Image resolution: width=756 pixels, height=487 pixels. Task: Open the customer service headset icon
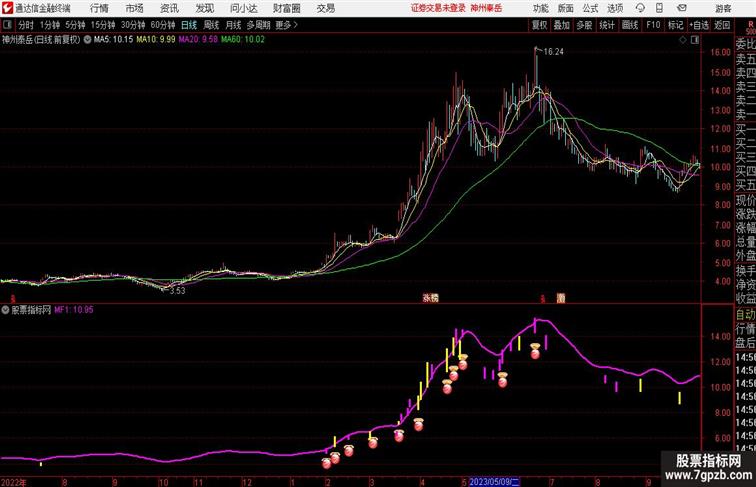point(640,8)
